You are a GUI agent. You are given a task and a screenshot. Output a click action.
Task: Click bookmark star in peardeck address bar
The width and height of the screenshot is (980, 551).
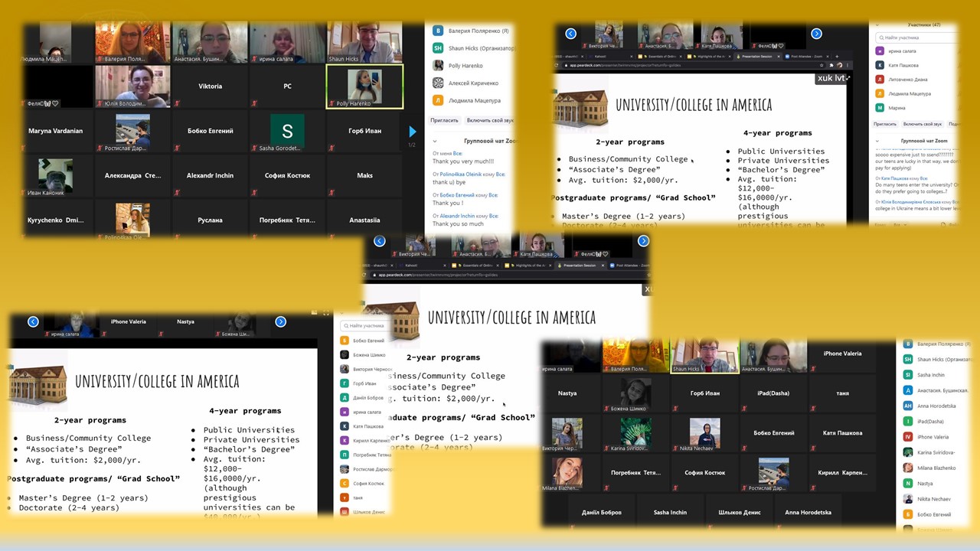click(x=822, y=65)
